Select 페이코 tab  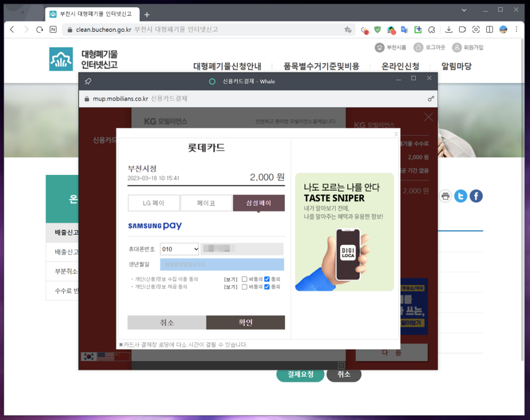click(x=206, y=203)
